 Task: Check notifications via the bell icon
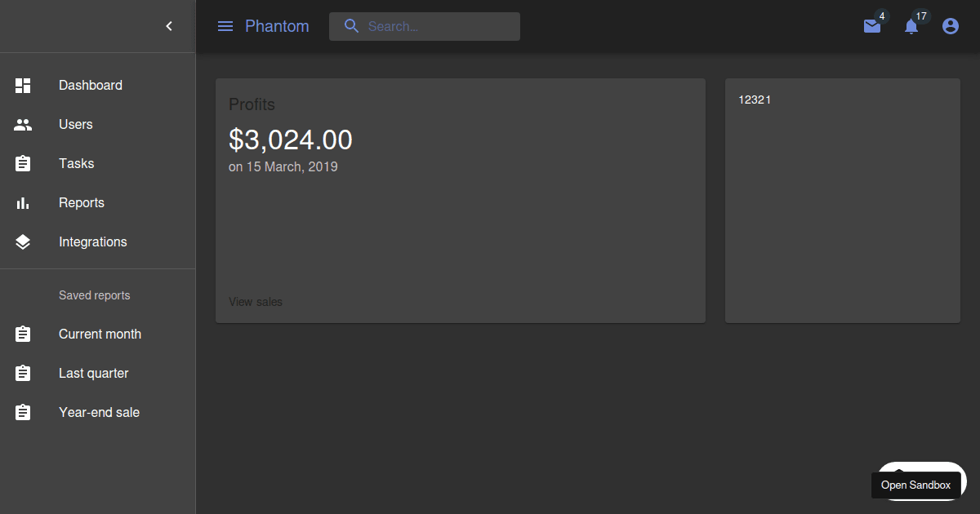tap(911, 26)
